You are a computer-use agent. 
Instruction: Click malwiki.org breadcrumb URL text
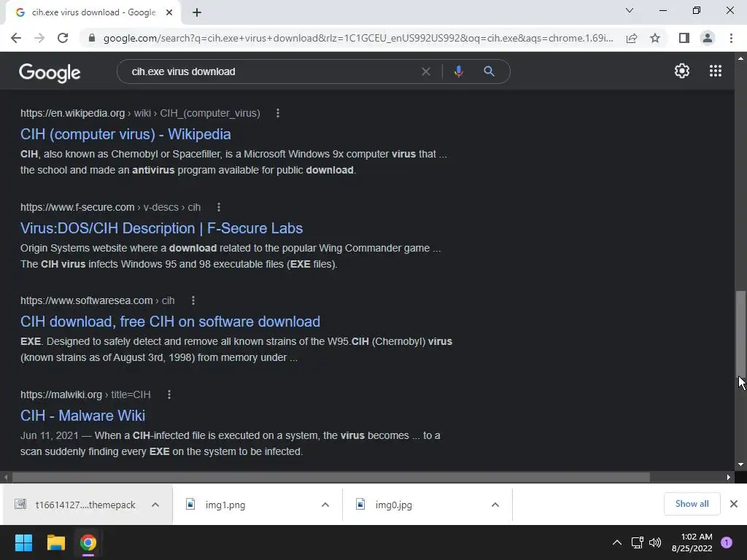tap(61, 394)
